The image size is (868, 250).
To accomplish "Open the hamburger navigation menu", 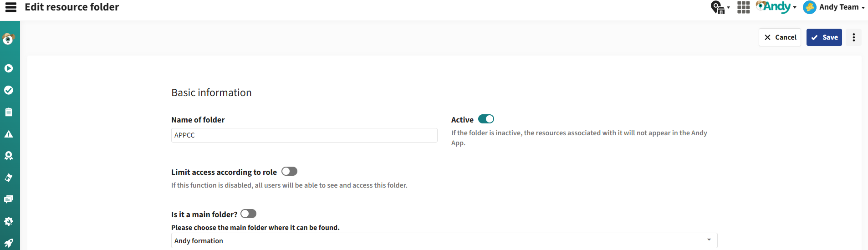I will [x=11, y=7].
